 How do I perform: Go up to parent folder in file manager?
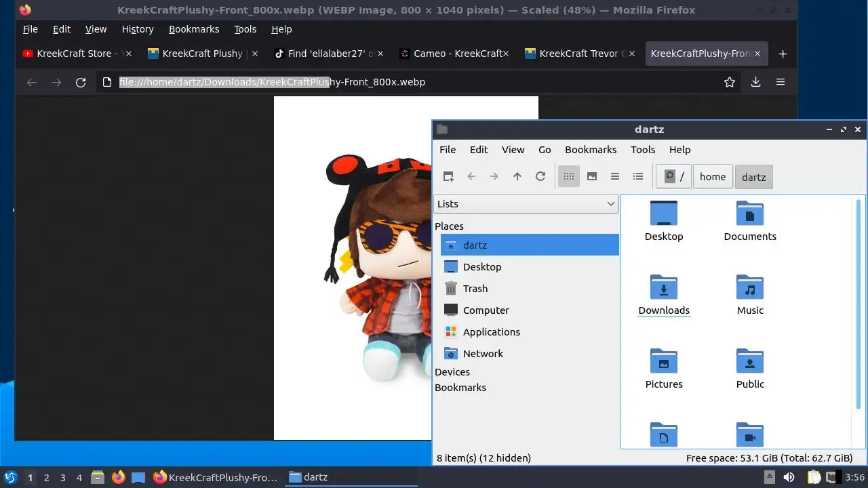pos(517,176)
